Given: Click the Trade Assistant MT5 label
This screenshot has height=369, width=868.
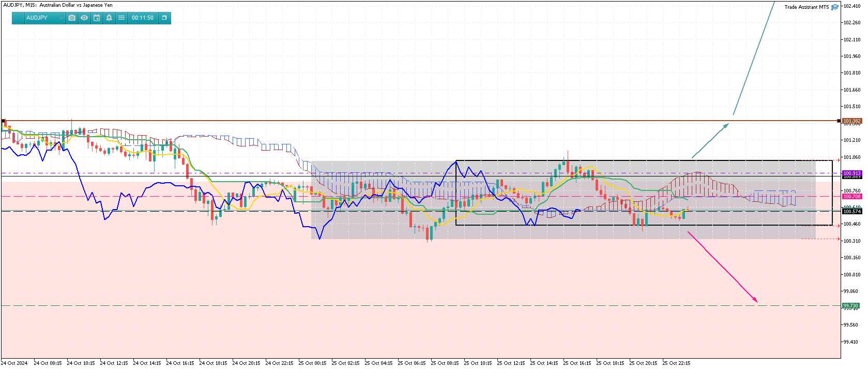Looking at the screenshot, I should tap(806, 7).
